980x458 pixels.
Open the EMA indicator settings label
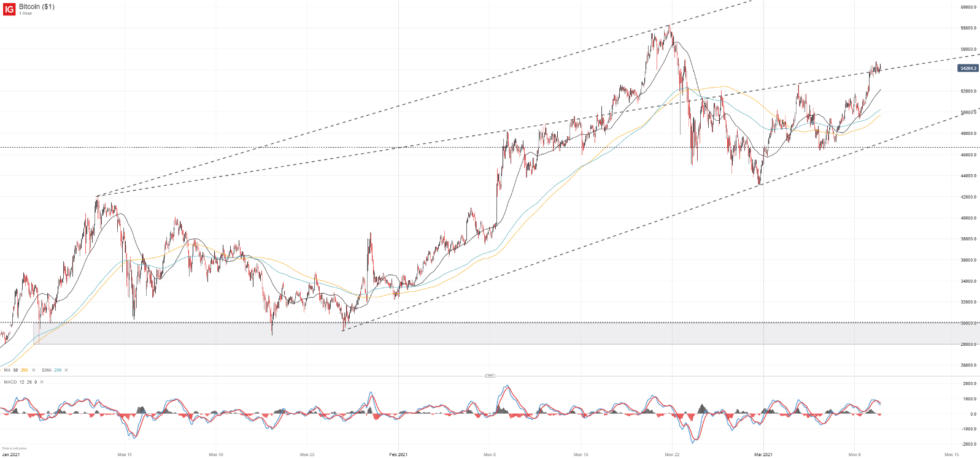pos(47,370)
